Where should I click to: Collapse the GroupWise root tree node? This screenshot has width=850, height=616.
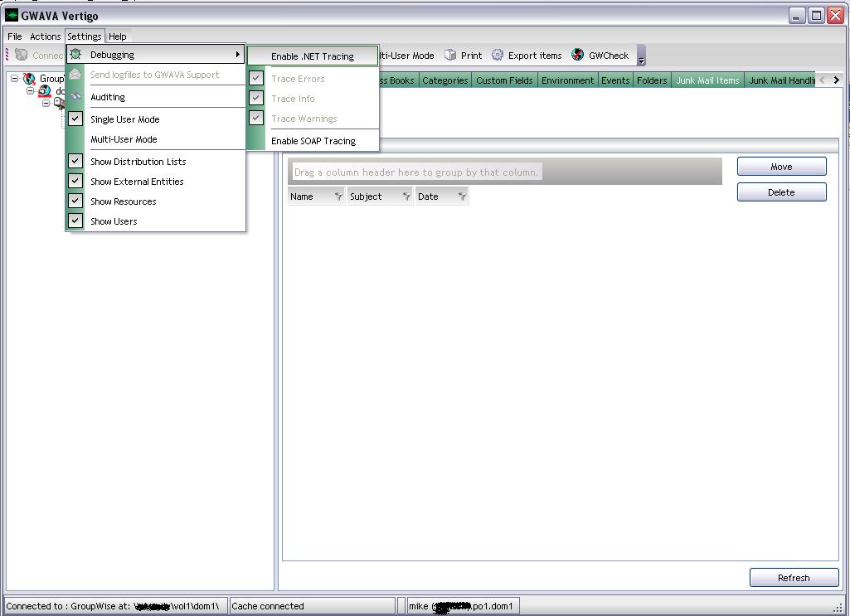coord(15,79)
